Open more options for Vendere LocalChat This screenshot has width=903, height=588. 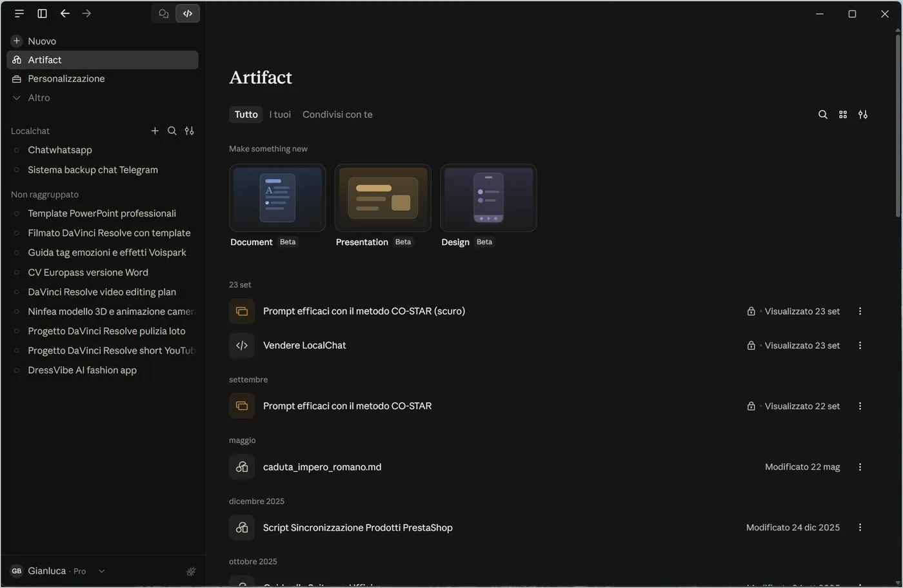point(860,346)
